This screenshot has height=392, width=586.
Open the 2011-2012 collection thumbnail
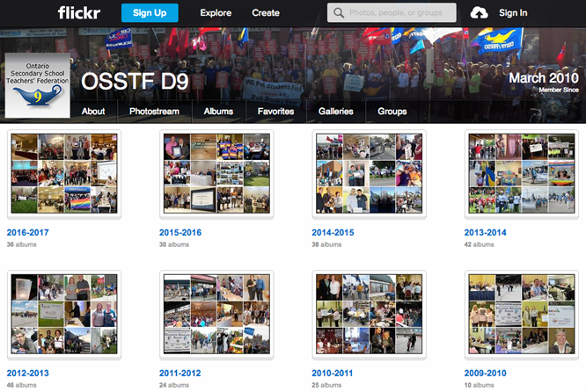click(216, 315)
